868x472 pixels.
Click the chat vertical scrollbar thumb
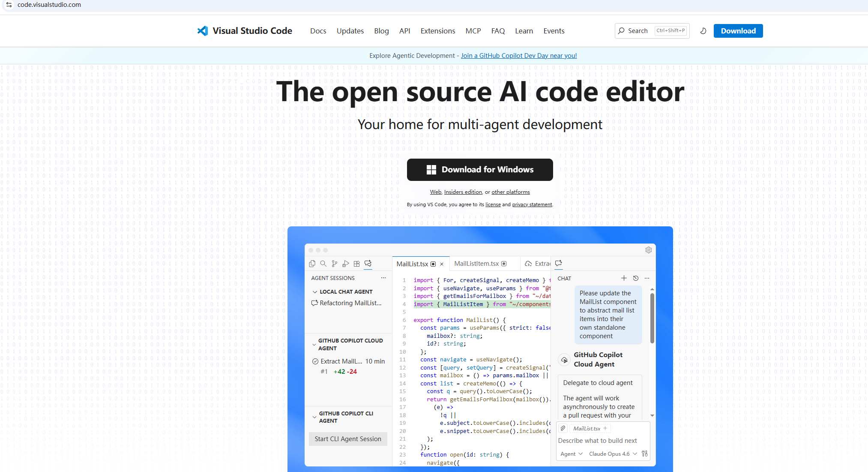tap(652, 318)
